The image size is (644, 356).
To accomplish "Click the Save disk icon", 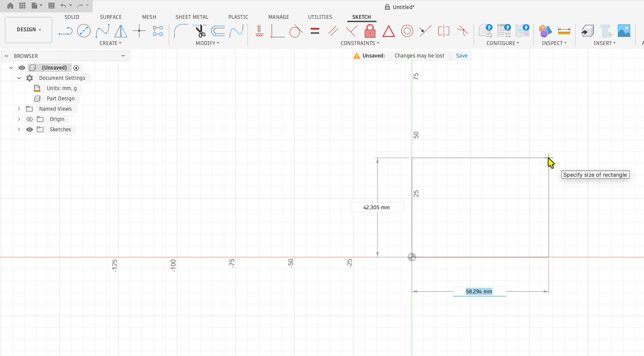I will click(x=51, y=6).
